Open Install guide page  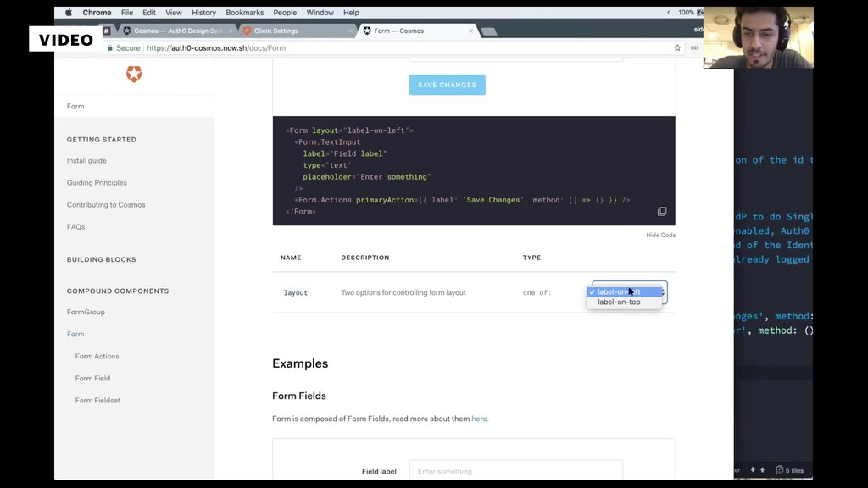[x=86, y=160]
